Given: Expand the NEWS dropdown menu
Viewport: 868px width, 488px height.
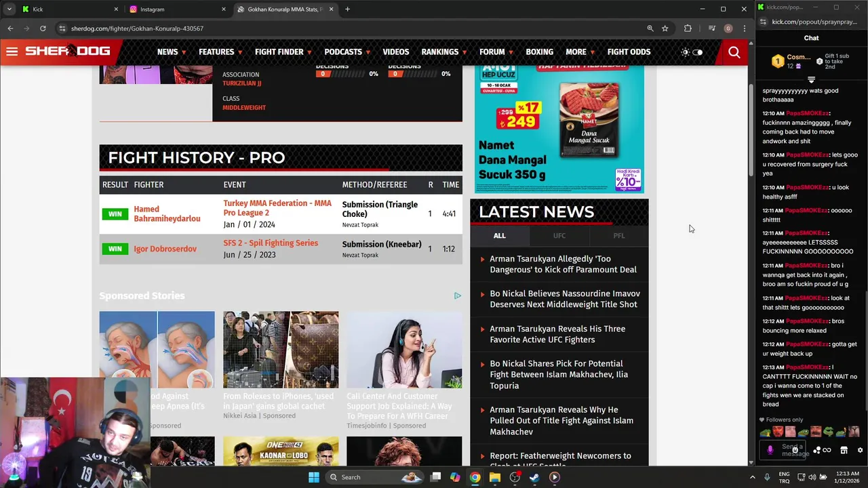Looking at the screenshot, I should pyautogui.click(x=170, y=52).
